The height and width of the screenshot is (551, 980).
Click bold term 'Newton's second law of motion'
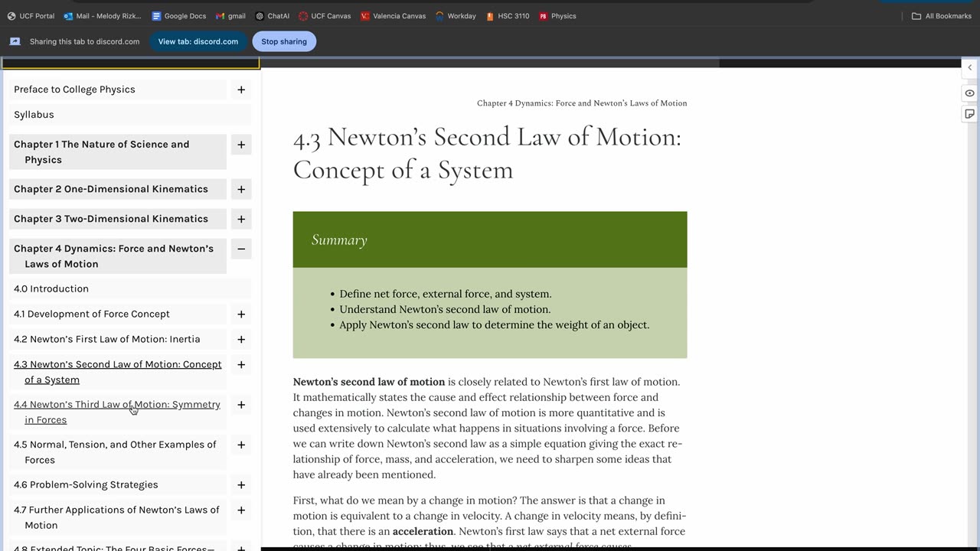pos(369,382)
